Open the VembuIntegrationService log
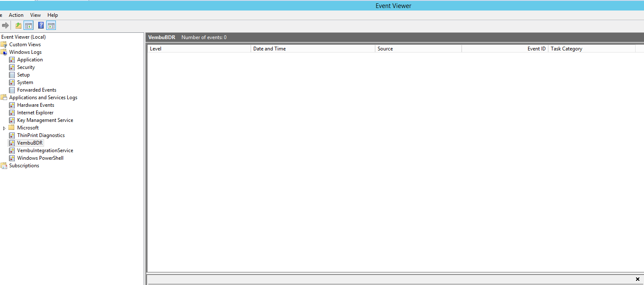Screen dimensions: 644x285 (x=45, y=150)
